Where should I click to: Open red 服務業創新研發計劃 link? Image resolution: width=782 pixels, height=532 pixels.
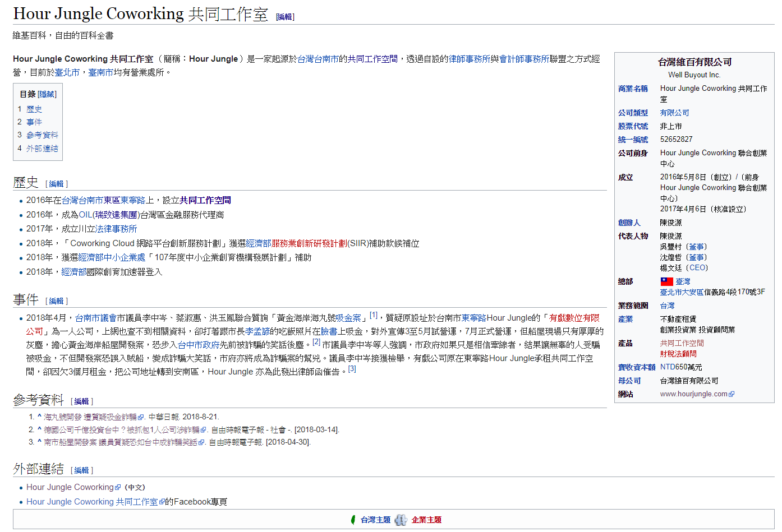[x=309, y=243]
